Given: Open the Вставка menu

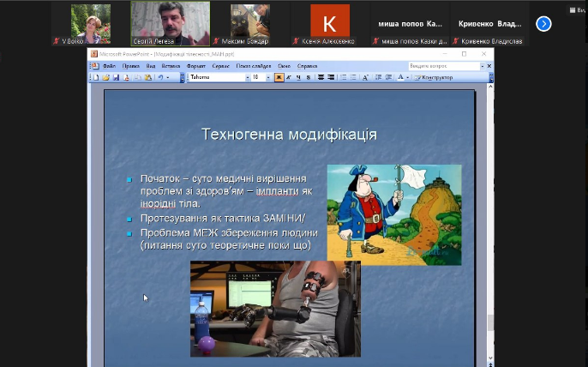Looking at the screenshot, I should pyautogui.click(x=171, y=66).
